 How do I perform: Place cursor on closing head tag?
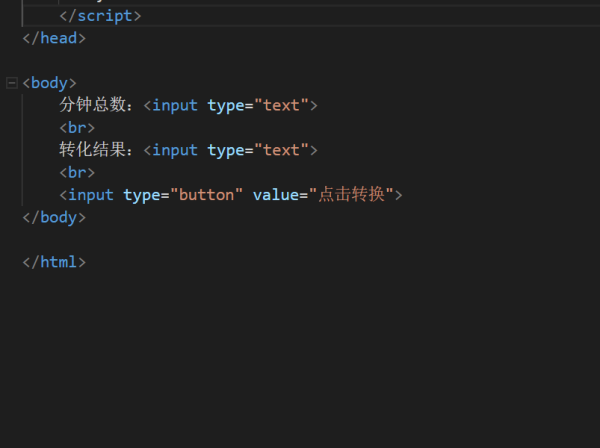[x=54, y=38]
